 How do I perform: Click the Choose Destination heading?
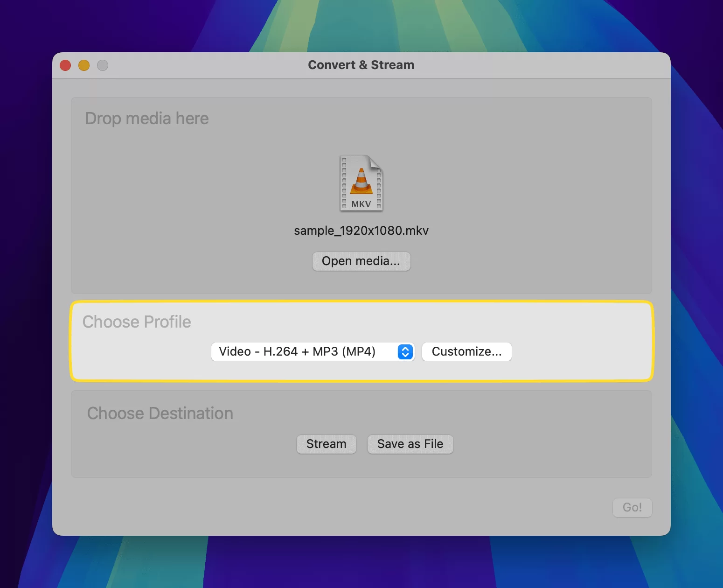pos(160,413)
